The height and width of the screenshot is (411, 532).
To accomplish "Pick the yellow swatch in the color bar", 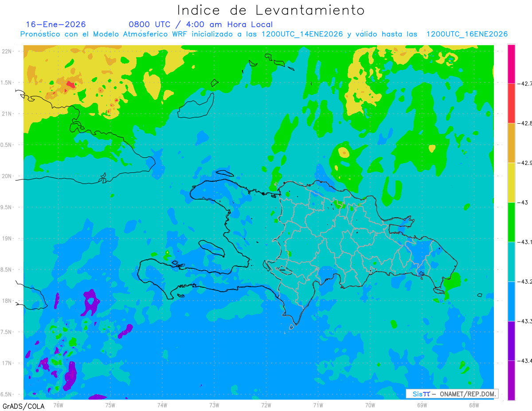I will (x=511, y=182).
